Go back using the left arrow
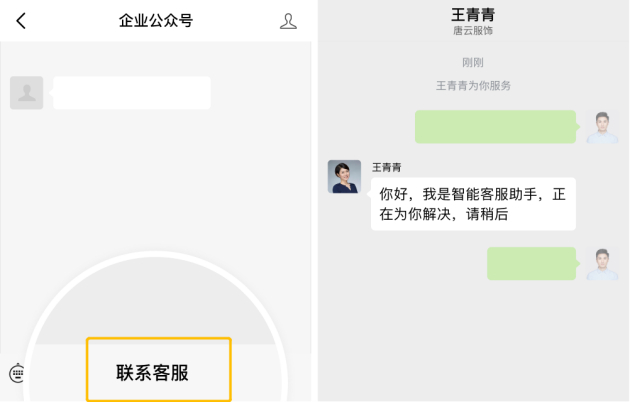Screen dimensions: 630x402 tap(21, 20)
